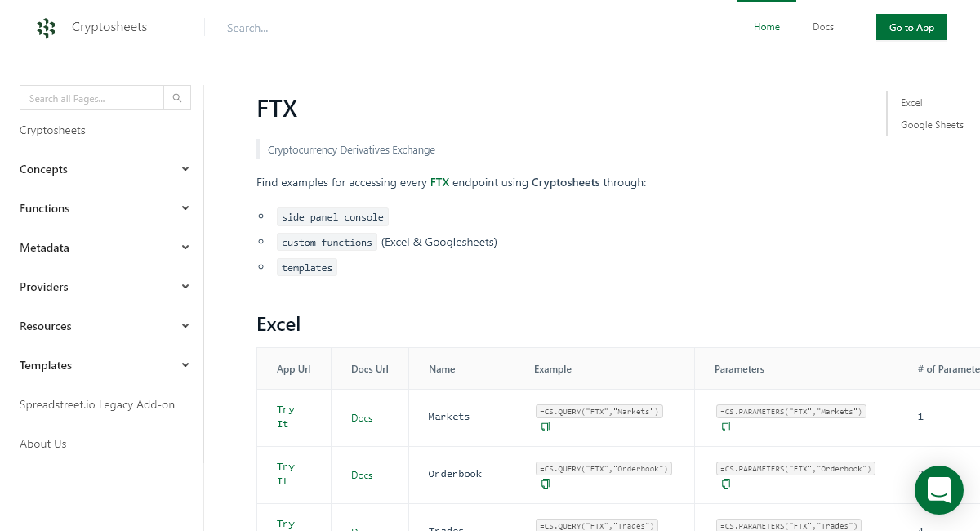Viewport: 980px width, 531px height.
Task: Copy the Markets PARAMETERS example code
Action: point(726,426)
